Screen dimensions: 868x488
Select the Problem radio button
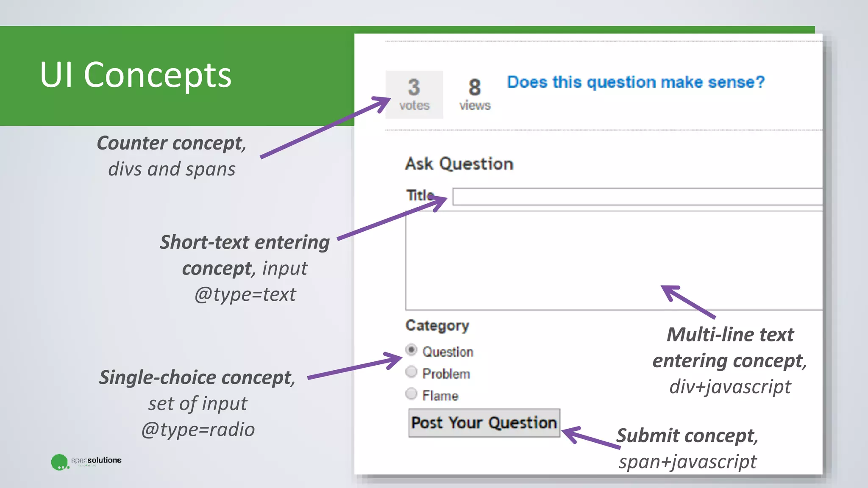[411, 372]
